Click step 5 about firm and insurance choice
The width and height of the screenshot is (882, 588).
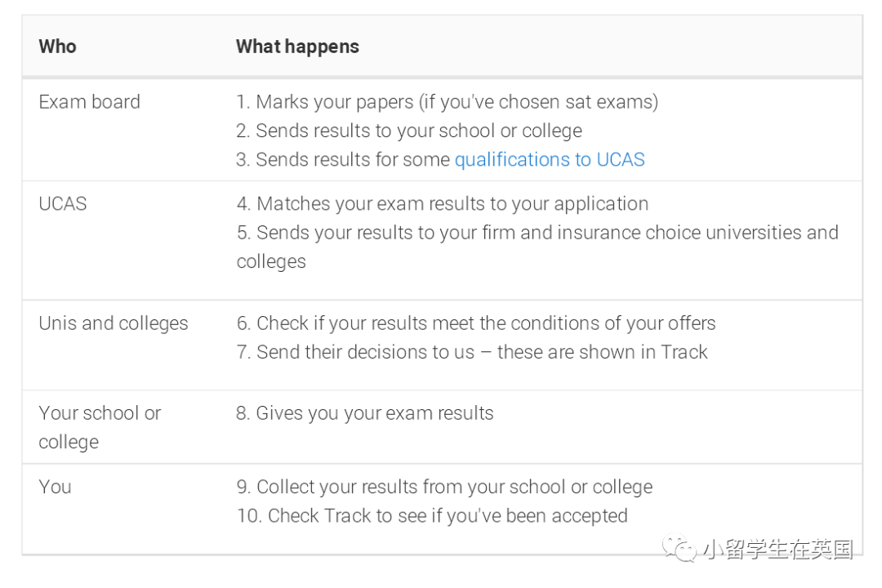[537, 247]
